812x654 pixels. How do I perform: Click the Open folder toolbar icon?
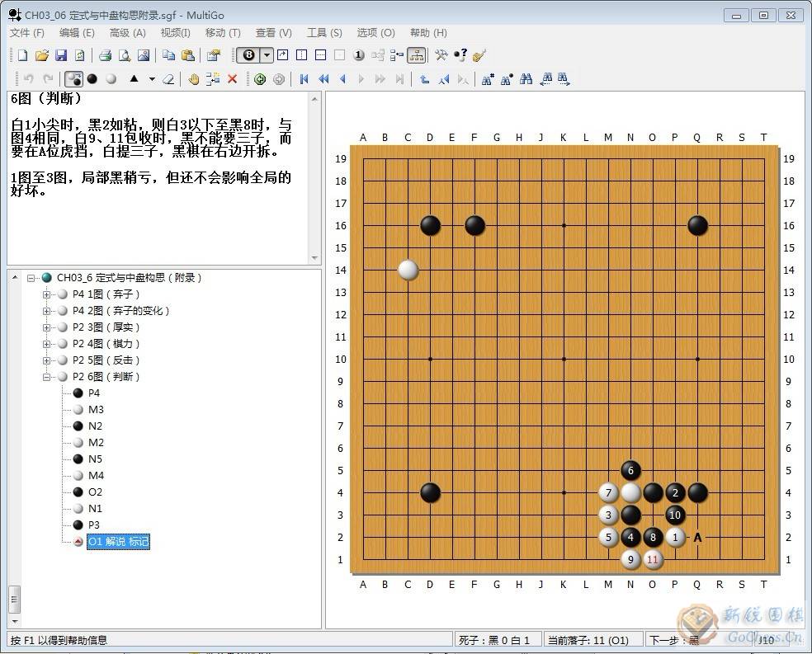click(x=42, y=55)
